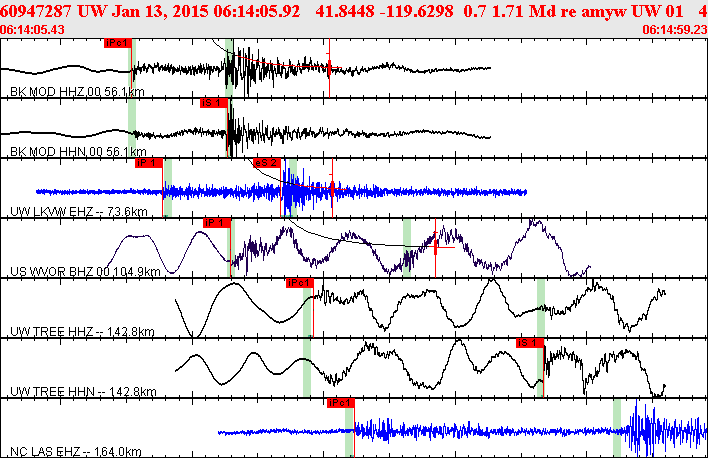Select the iPc1 pick flag on NC LAS EHZ
This screenshot has height=458, width=708.
click(341, 403)
